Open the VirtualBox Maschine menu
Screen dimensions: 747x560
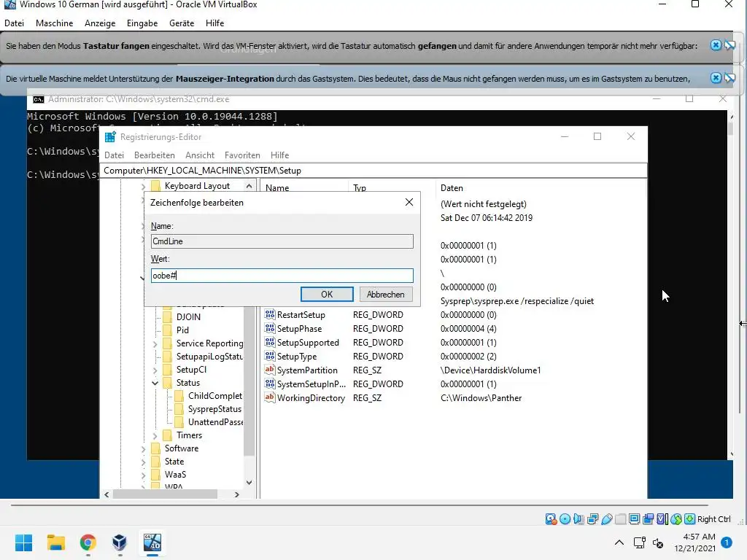coord(54,23)
